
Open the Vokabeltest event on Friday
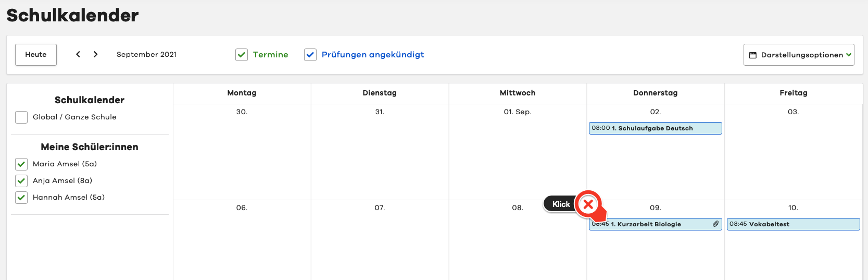coord(792,224)
